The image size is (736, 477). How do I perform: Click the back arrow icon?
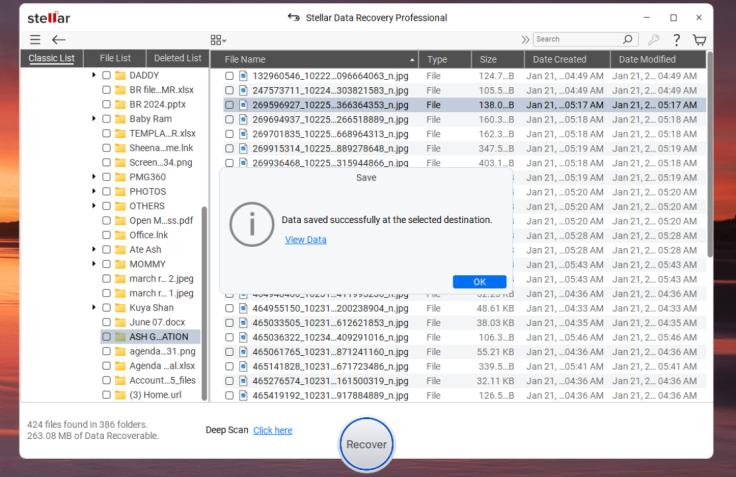point(59,40)
